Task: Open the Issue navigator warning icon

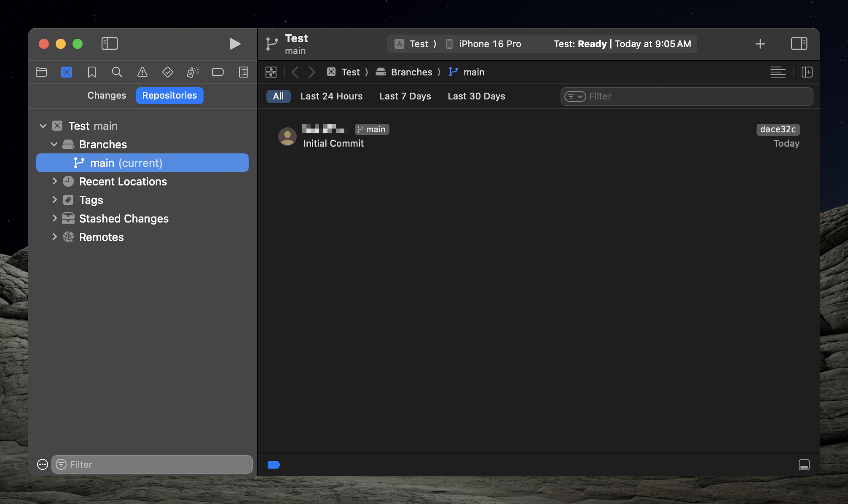Action: pyautogui.click(x=142, y=72)
